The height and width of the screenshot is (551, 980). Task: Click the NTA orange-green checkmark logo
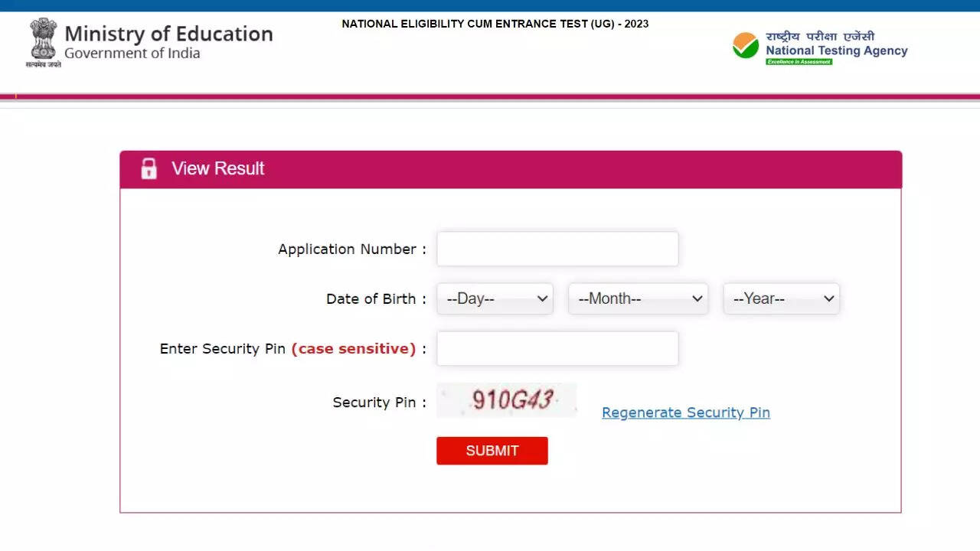click(745, 46)
